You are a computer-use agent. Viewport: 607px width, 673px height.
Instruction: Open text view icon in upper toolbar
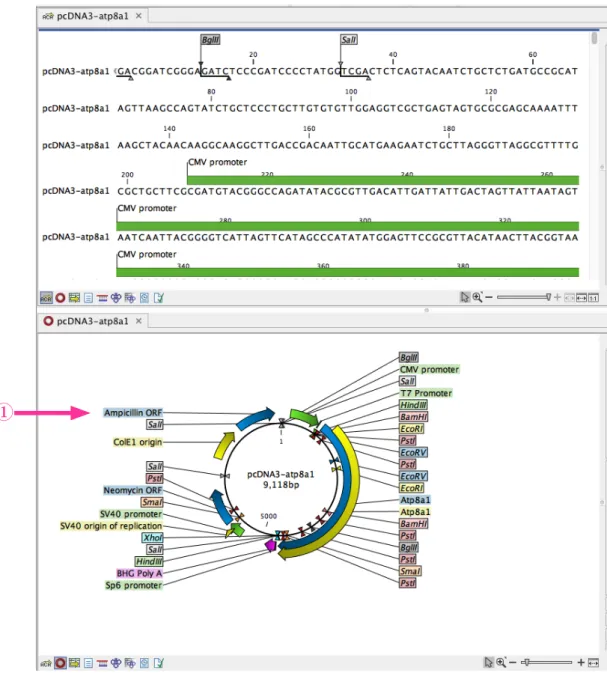pyautogui.click(x=88, y=297)
